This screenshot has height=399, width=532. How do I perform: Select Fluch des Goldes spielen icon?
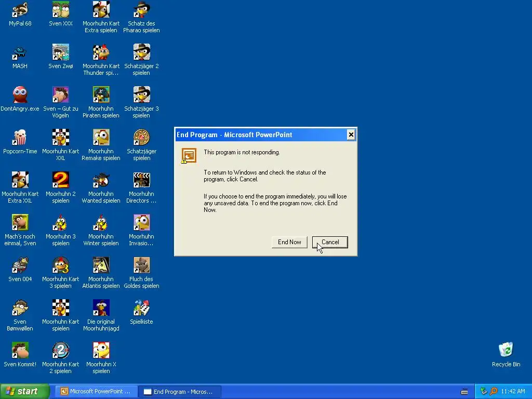point(141,265)
